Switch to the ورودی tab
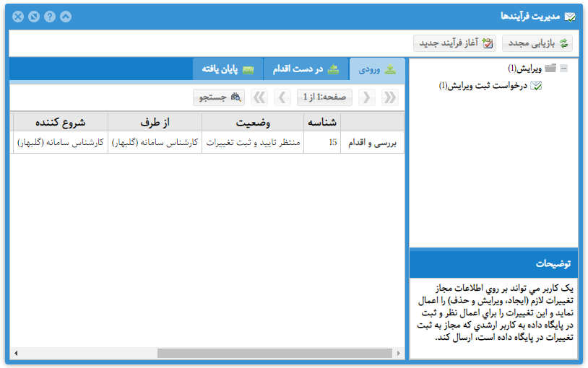The width and height of the screenshot is (588, 368). (377, 69)
